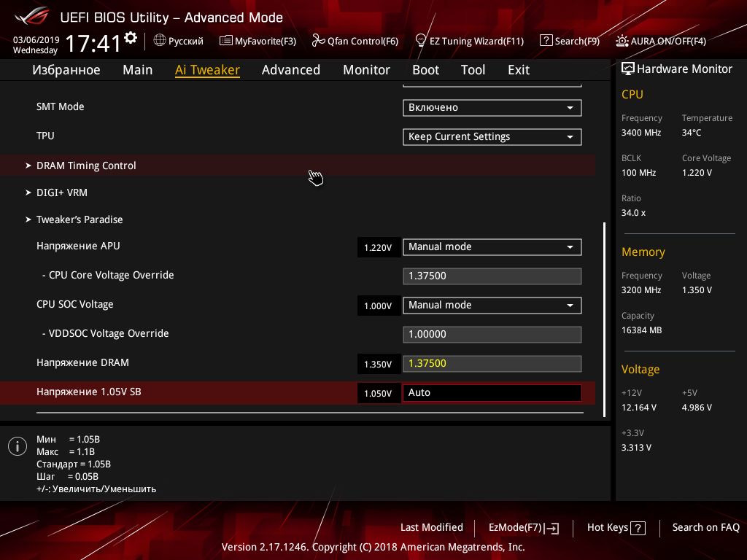Open the Tool tab
The image size is (747, 560).
473,70
